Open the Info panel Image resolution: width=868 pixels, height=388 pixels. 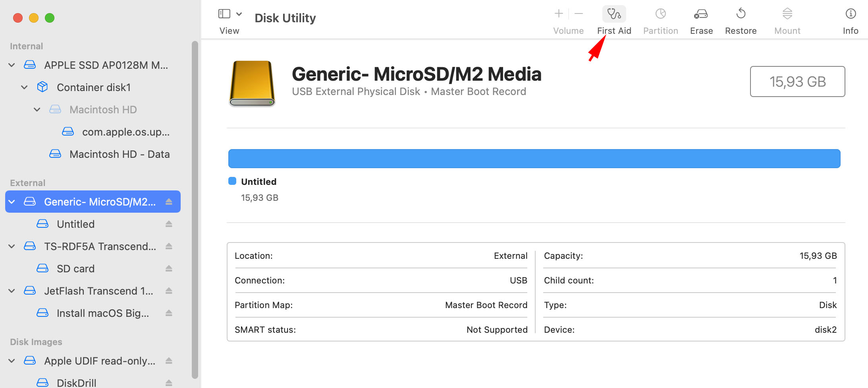click(x=851, y=14)
